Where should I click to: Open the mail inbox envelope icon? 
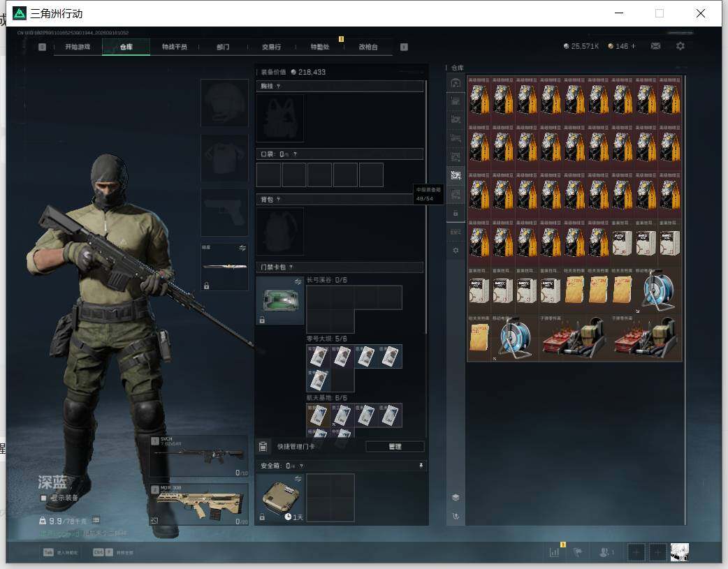(x=655, y=46)
